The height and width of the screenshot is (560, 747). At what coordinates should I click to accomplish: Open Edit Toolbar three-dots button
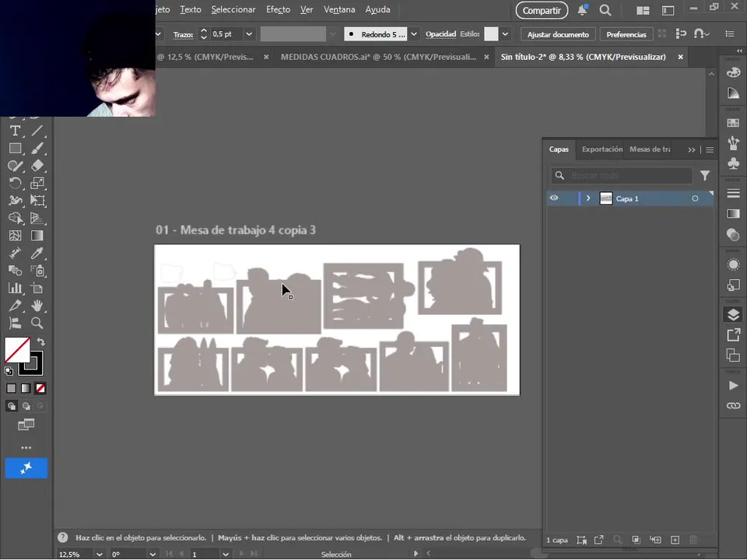[x=26, y=448]
